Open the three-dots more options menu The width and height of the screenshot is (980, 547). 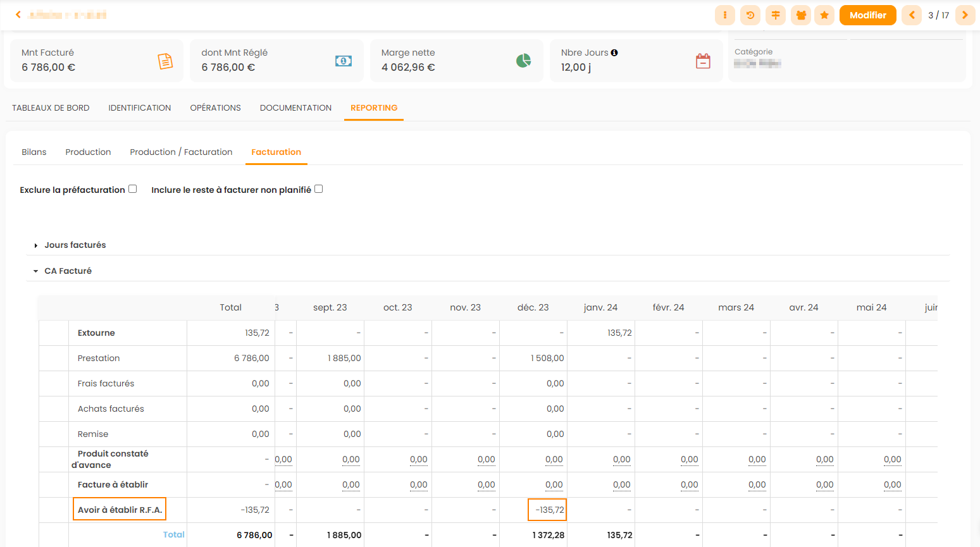[x=724, y=15]
